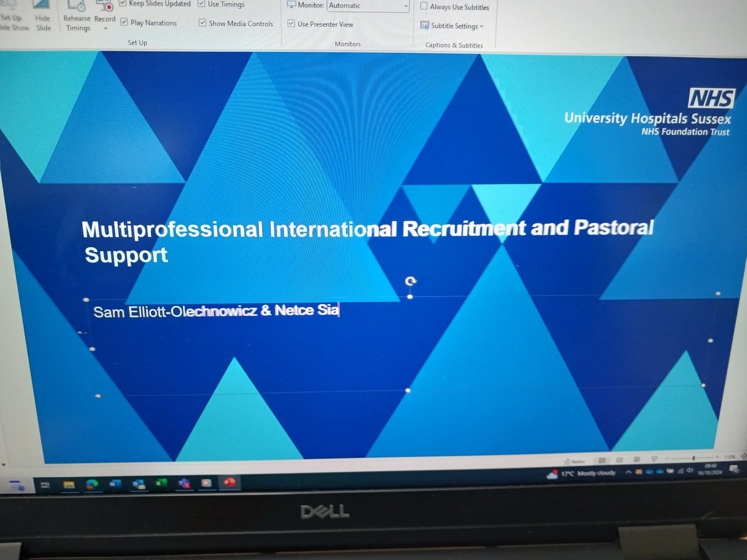Toggle Keep Slides Updated checkbox
The image size is (747, 560).
click(123, 3)
